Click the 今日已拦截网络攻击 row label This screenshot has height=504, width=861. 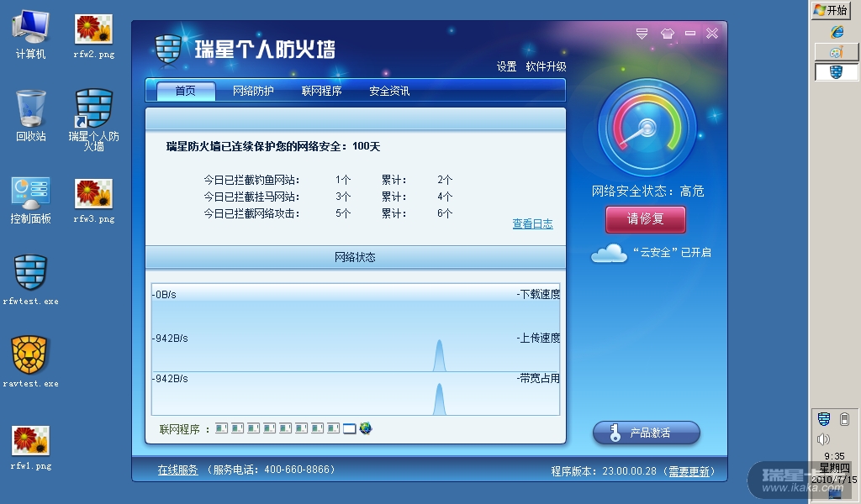(x=251, y=213)
